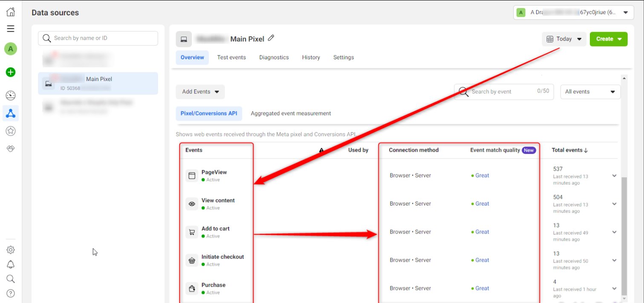This screenshot has height=303, width=644.
Task: Click Great link for Initiate checkout
Action: tap(482, 260)
